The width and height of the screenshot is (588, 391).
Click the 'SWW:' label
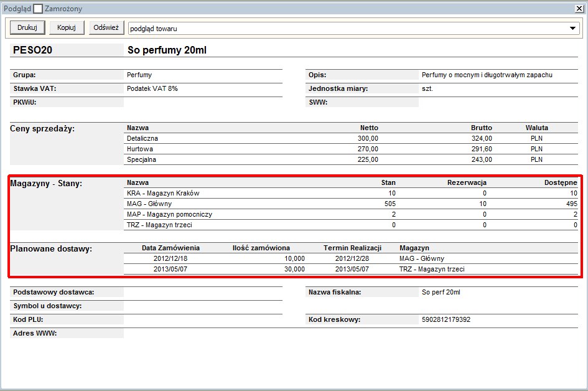coord(318,102)
